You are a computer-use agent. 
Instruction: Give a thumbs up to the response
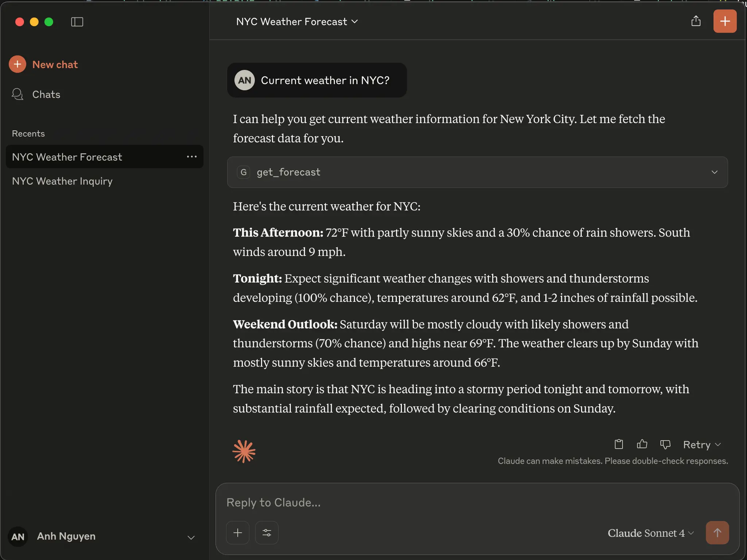point(642,444)
